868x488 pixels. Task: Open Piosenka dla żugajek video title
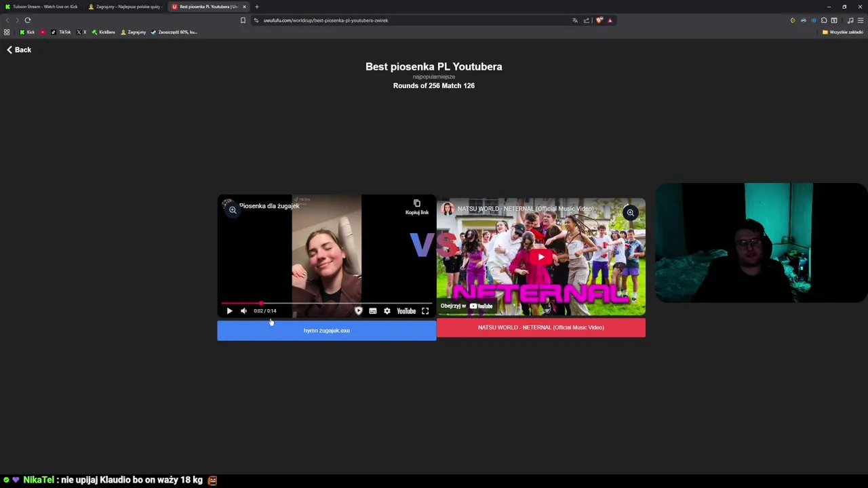click(x=269, y=206)
